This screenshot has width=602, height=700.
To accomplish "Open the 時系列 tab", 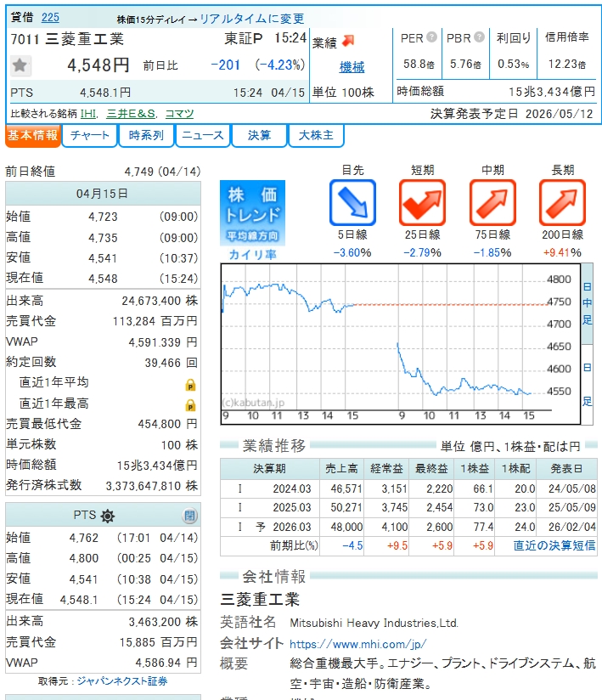I will [x=146, y=136].
